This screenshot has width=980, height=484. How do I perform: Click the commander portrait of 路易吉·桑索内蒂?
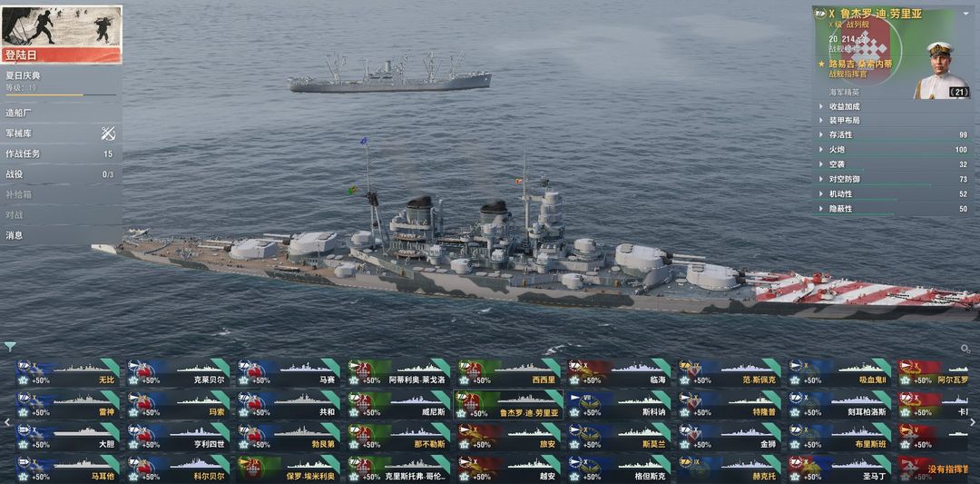[939, 70]
